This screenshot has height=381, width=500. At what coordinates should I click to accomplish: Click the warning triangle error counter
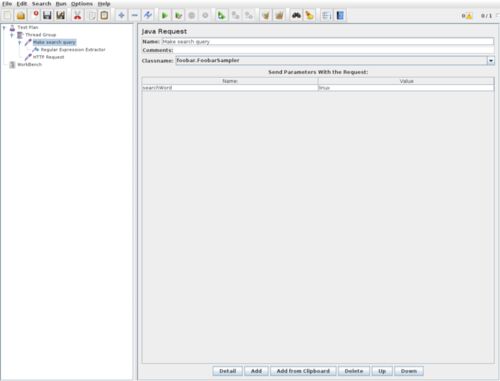[x=469, y=16]
